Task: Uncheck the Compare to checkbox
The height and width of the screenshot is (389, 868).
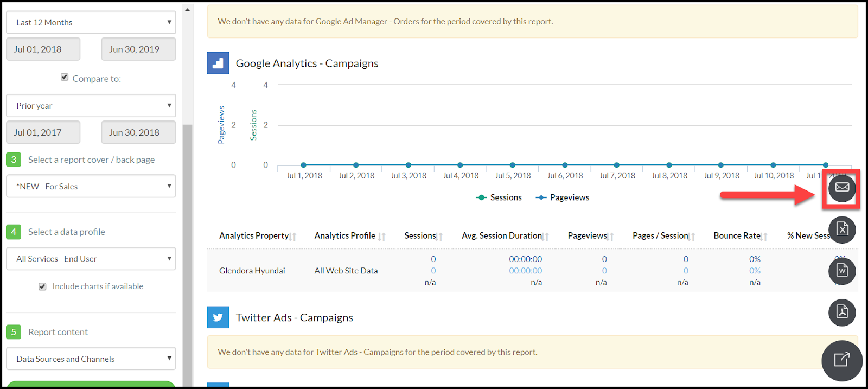Action: click(65, 78)
